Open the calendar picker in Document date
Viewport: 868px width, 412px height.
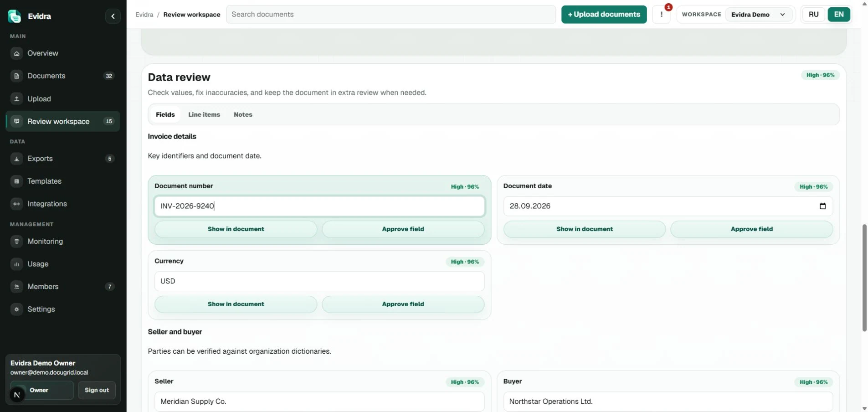[x=822, y=206]
